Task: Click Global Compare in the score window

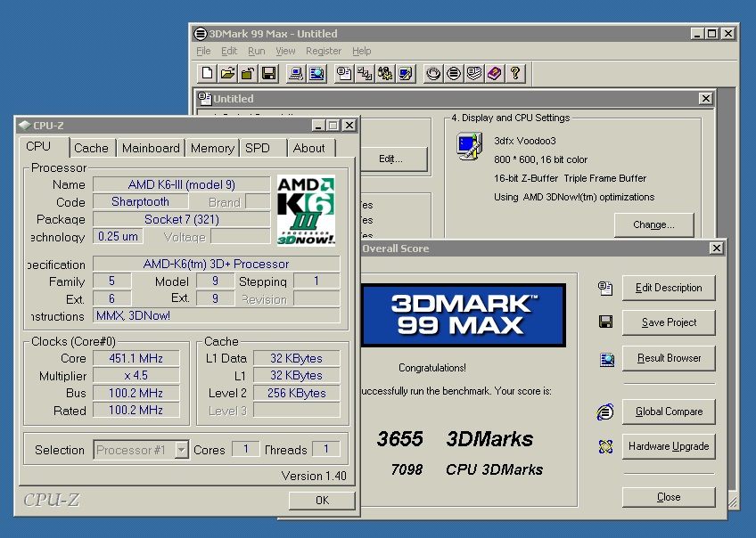Action: [669, 412]
